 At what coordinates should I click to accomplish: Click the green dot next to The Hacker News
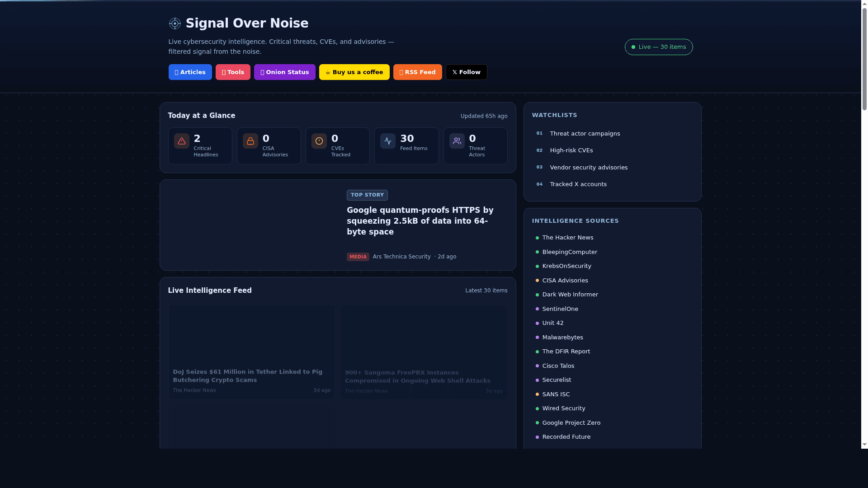[537, 238]
